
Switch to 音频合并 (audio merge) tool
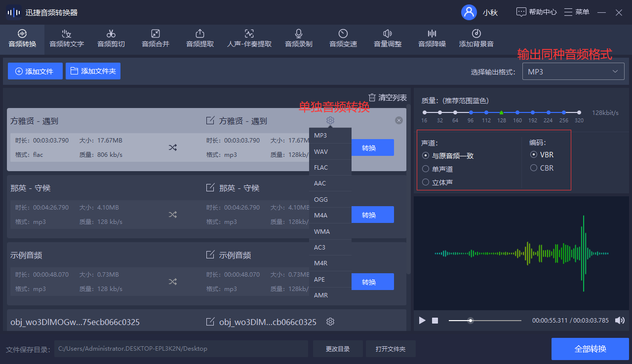click(x=155, y=39)
